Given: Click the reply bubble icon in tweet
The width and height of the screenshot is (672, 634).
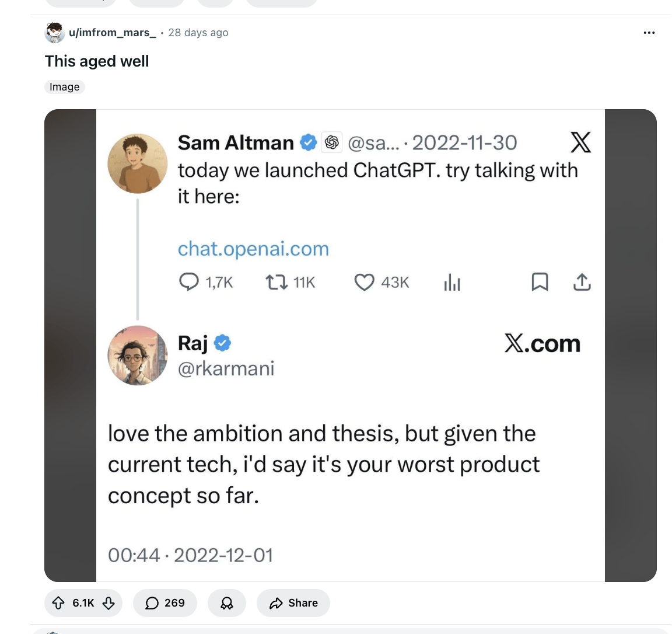Looking at the screenshot, I should [188, 283].
